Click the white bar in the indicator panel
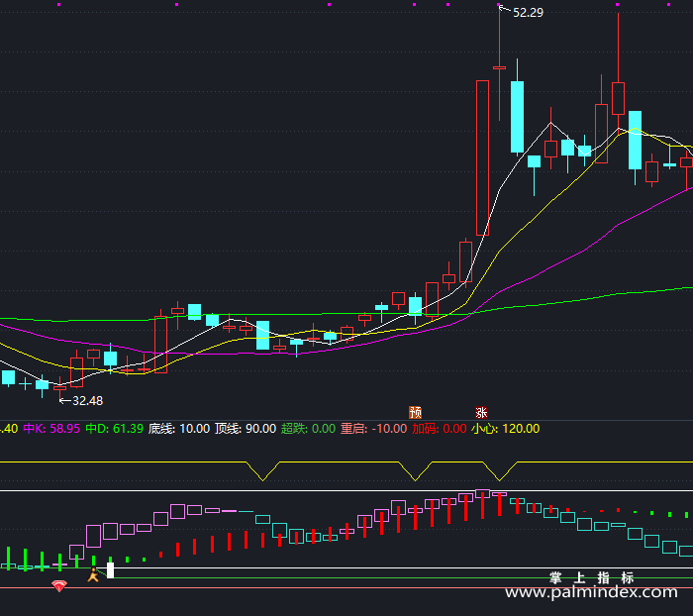 pyautogui.click(x=110, y=570)
